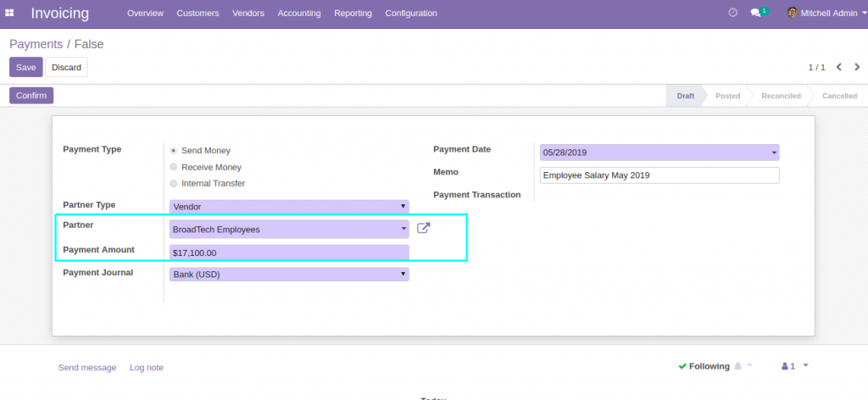Choose the Internal Transfer radio option
The width and height of the screenshot is (868, 400).
pyautogui.click(x=174, y=183)
